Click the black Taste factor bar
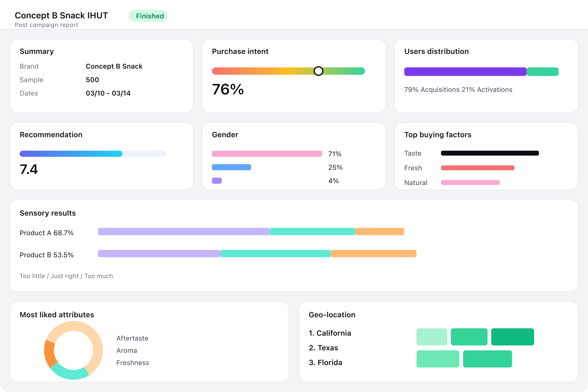 click(x=490, y=153)
